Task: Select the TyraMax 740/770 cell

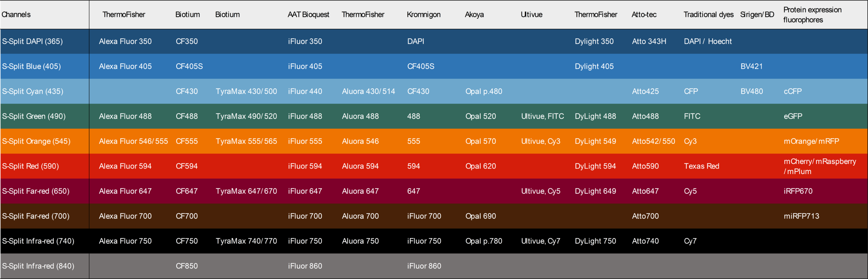Action: (x=246, y=241)
